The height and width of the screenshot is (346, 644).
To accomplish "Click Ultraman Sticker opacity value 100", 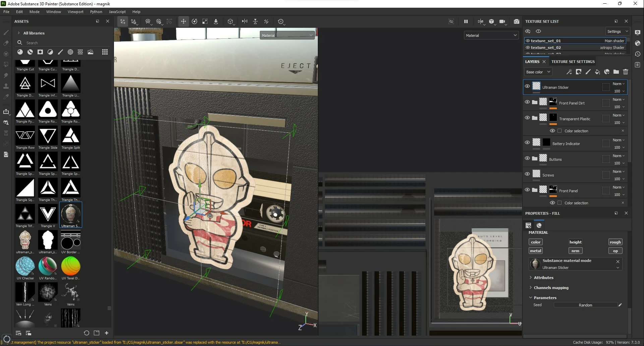I will (617, 91).
